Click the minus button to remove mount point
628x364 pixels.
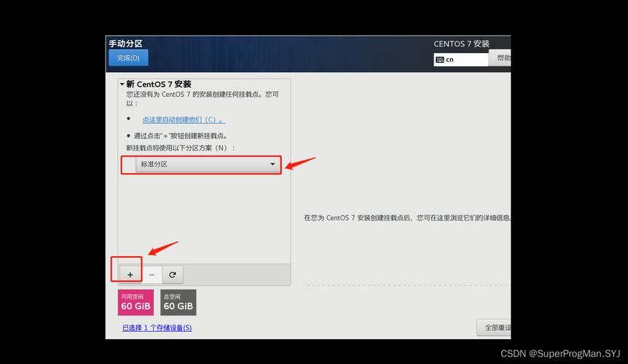coord(152,274)
